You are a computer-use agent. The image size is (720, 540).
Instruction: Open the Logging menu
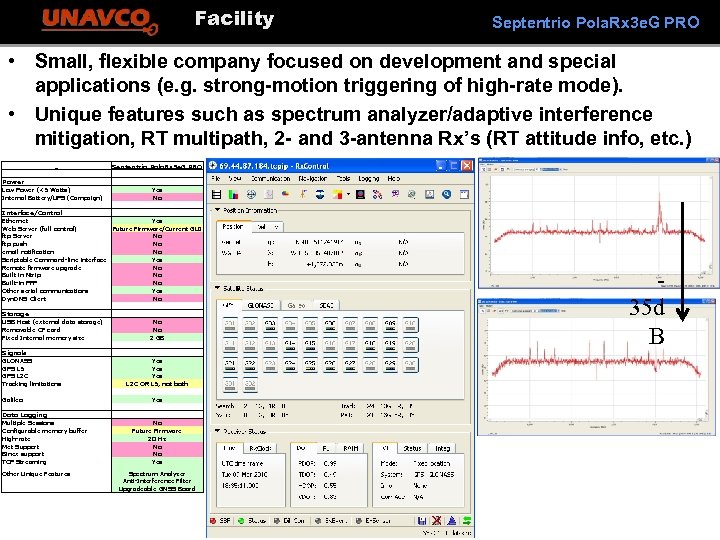click(369, 178)
